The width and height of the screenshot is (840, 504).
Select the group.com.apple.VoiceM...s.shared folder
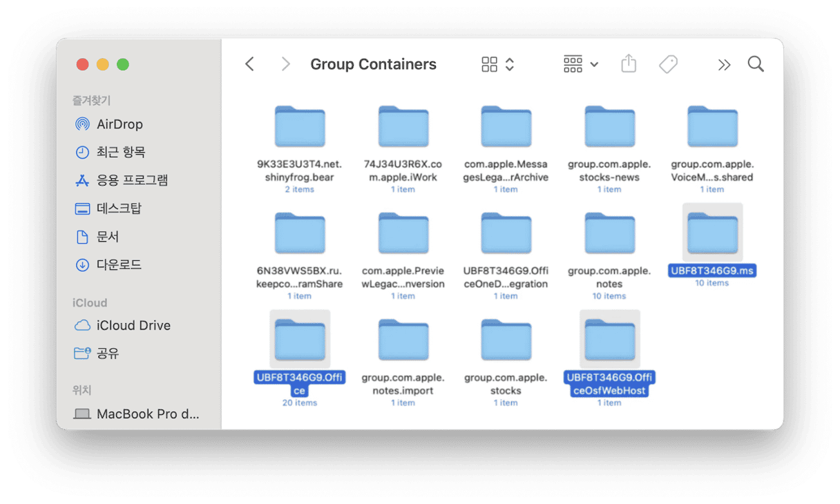[x=712, y=127]
